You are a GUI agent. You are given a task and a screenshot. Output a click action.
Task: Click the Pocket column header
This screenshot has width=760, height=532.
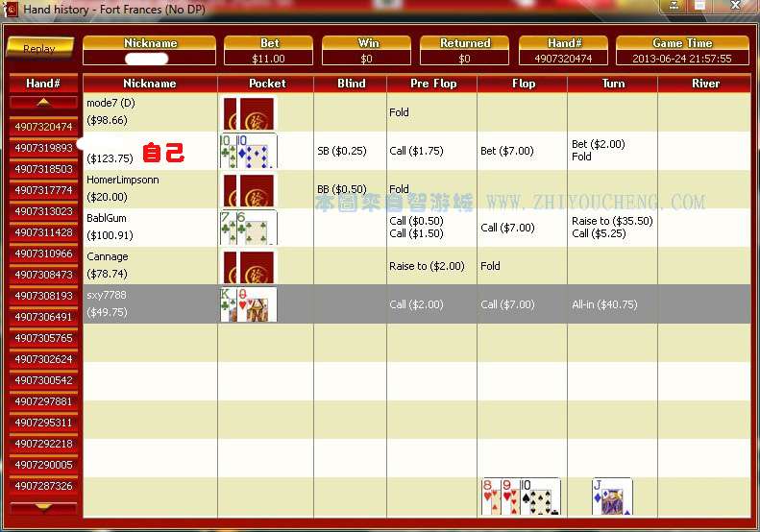(x=266, y=84)
